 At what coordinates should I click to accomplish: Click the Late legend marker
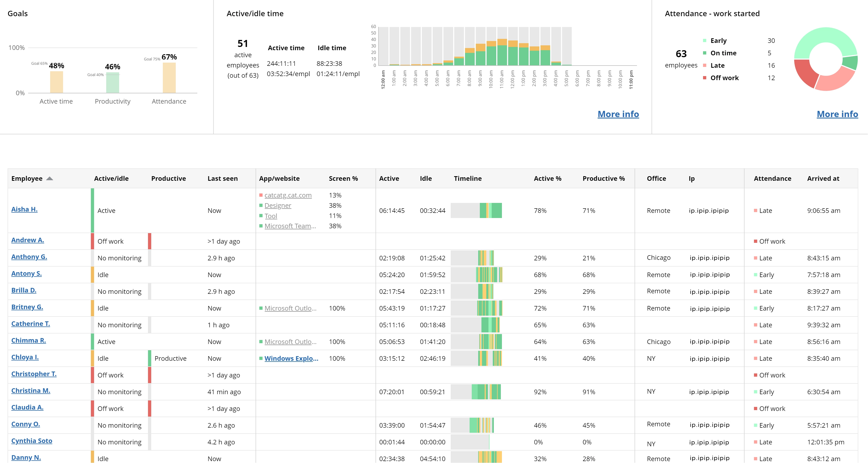704,65
